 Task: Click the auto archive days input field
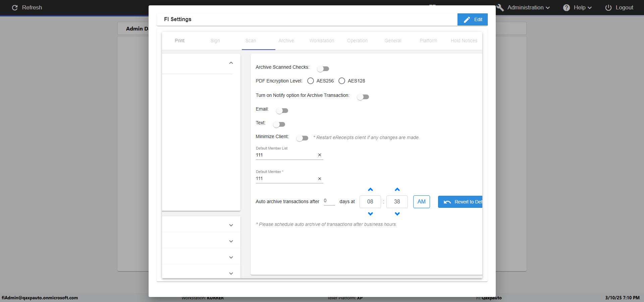point(329,201)
